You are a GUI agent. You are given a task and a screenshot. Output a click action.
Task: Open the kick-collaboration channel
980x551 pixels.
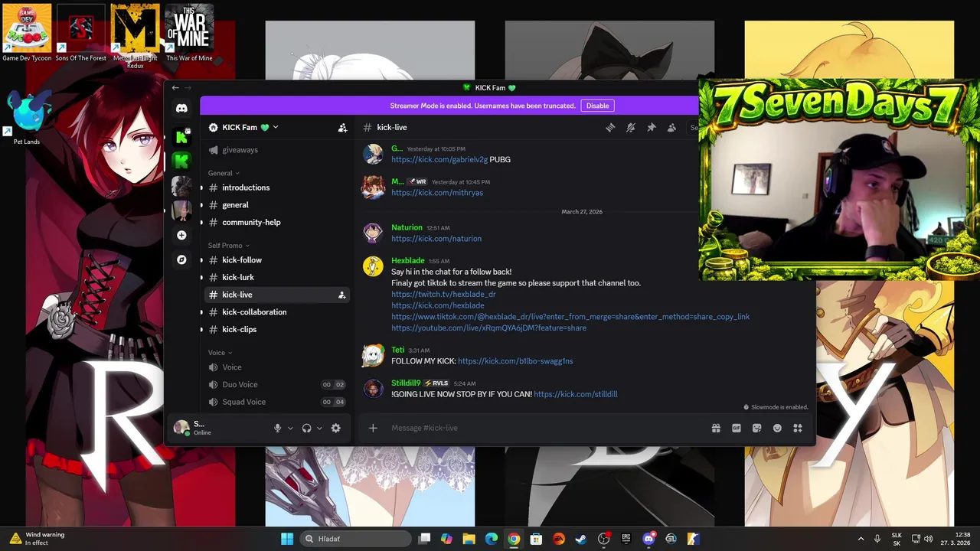point(276,312)
